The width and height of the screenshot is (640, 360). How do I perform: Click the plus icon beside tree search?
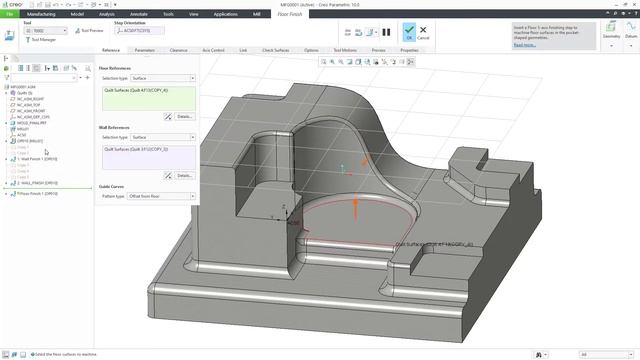87,78
